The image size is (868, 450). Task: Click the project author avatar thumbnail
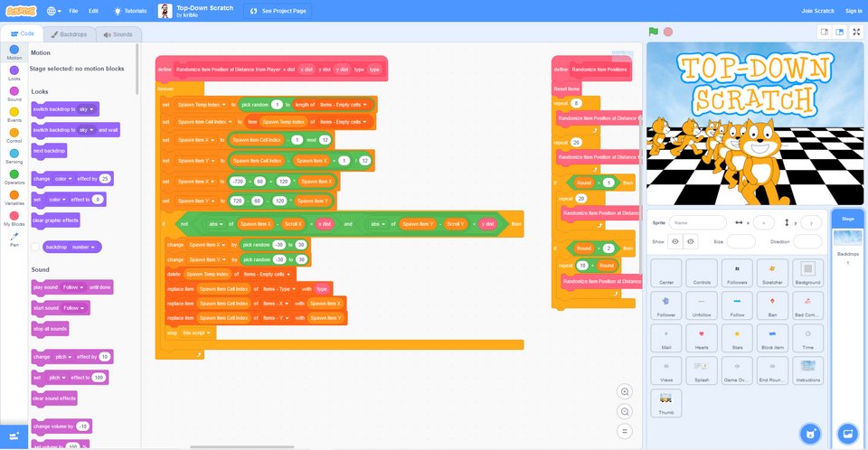pos(165,11)
